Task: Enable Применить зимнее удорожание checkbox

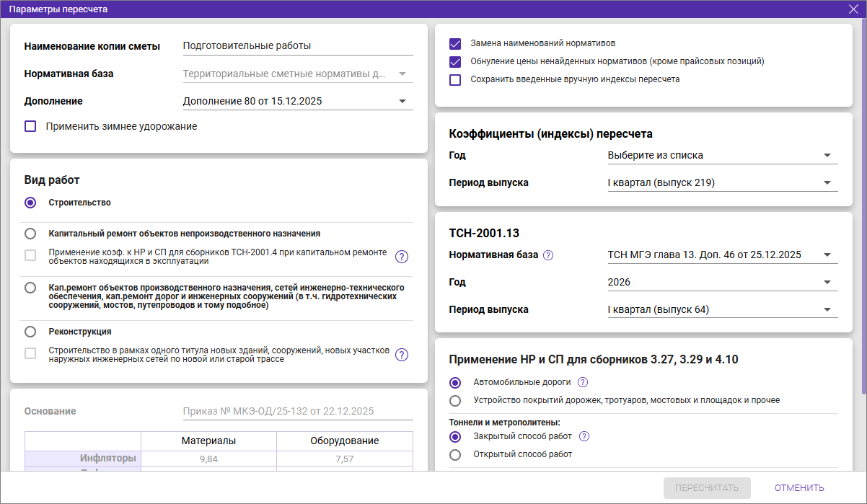Action: pyautogui.click(x=30, y=127)
